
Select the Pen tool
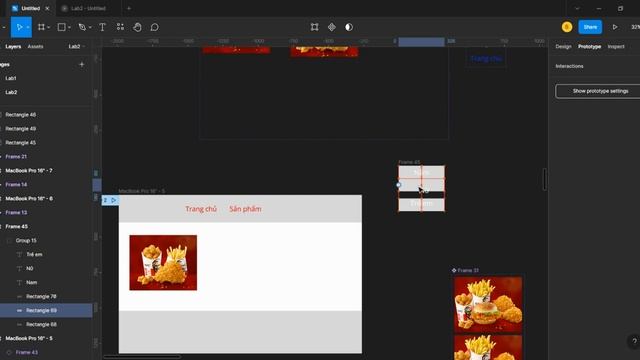click(82, 27)
